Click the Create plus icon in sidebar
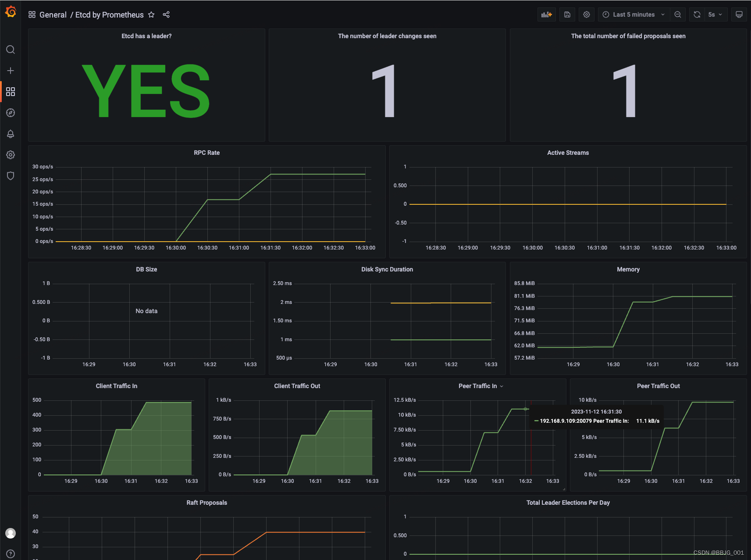 pos(11,71)
